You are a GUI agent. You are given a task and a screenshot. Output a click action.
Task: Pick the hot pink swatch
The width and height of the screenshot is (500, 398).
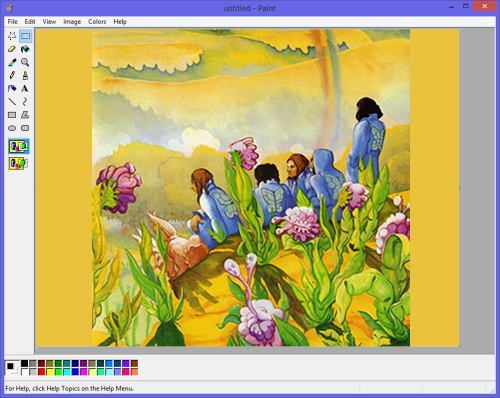[126, 372]
